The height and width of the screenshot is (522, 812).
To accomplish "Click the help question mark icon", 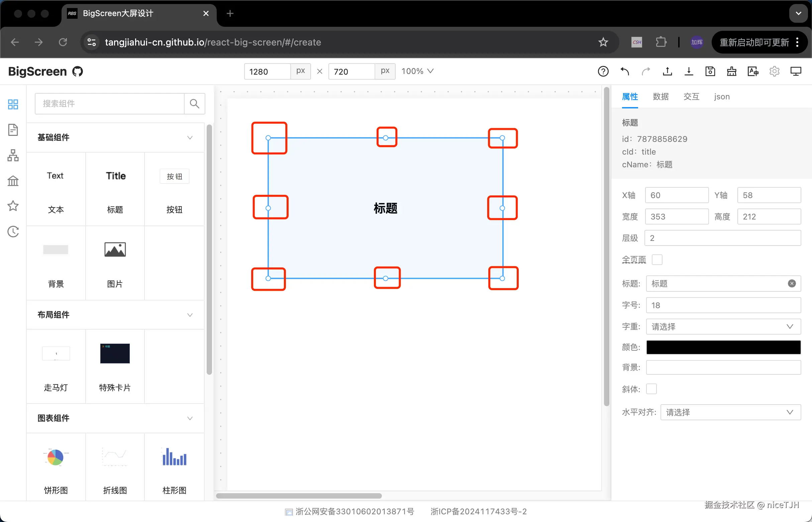I will click(603, 71).
